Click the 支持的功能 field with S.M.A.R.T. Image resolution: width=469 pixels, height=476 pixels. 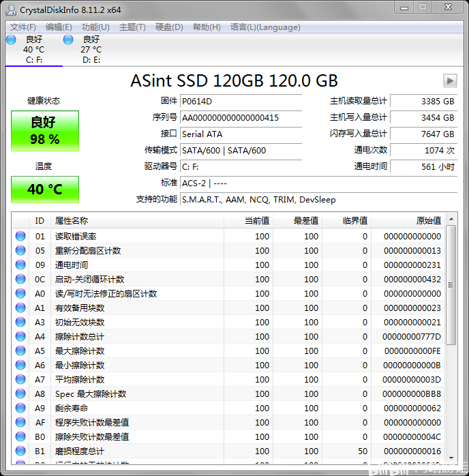pos(318,200)
